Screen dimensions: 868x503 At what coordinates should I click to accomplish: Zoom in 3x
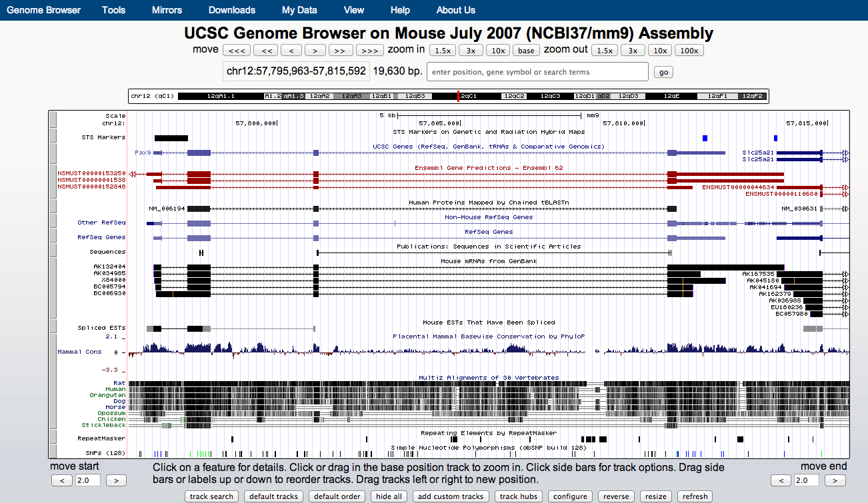471,51
